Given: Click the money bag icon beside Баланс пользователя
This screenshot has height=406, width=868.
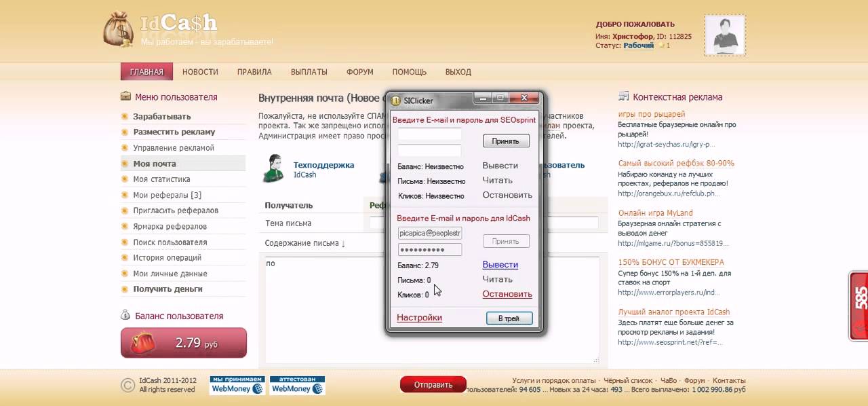Looking at the screenshot, I should pos(125,315).
